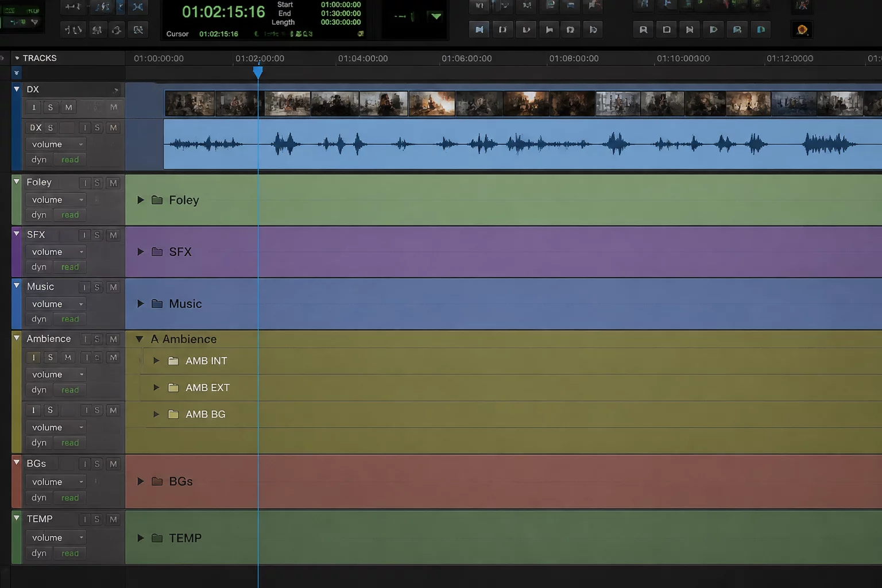Click the Foley folder icon
This screenshot has width=882, height=588.
click(x=157, y=200)
